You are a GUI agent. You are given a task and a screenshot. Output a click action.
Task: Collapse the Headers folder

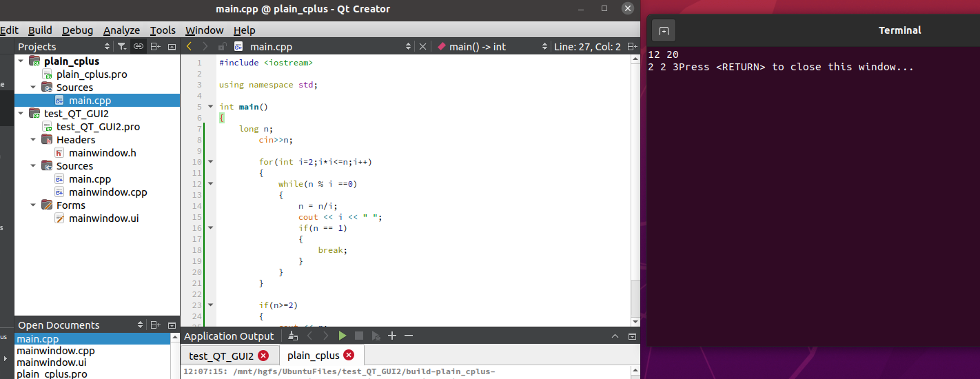coord(33,140)
